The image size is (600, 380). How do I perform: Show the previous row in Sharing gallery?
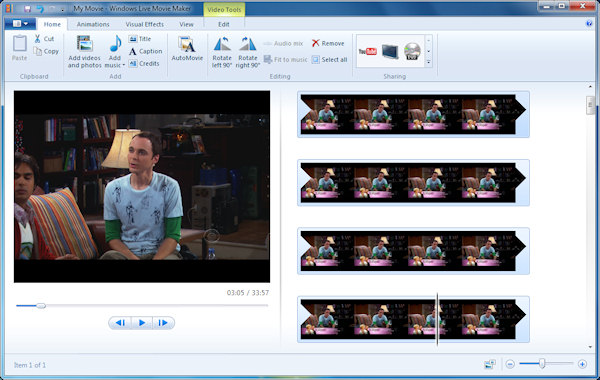pos(429,40)
